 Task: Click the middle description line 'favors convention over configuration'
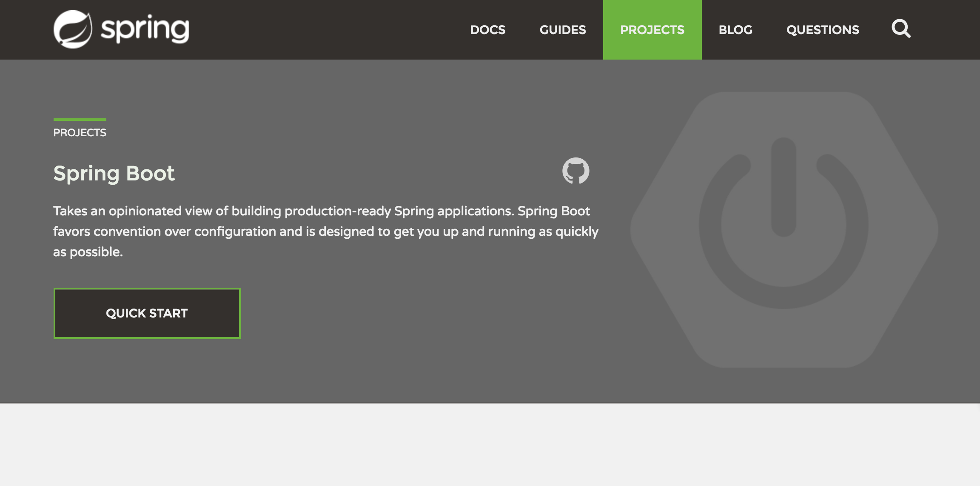point(325,232)
